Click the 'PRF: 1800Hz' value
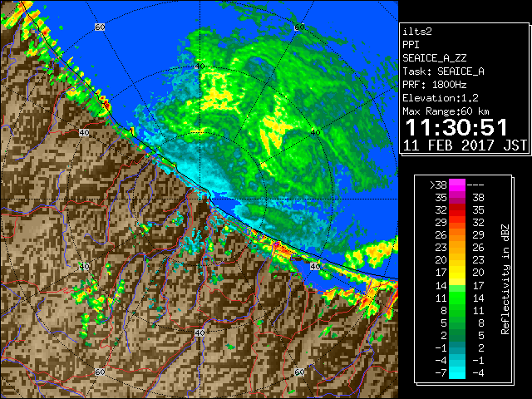The width and height of the screenshot is (532, 399). (x=434, y=85)
